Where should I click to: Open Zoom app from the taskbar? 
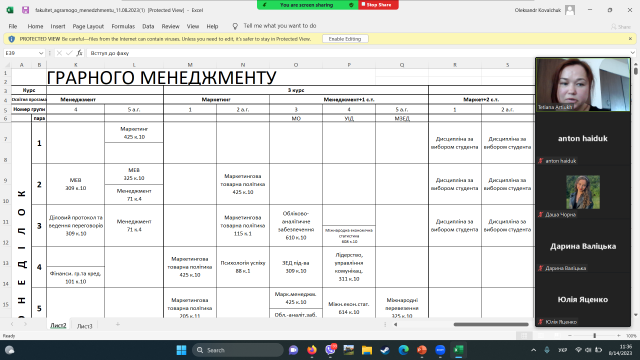440,350
